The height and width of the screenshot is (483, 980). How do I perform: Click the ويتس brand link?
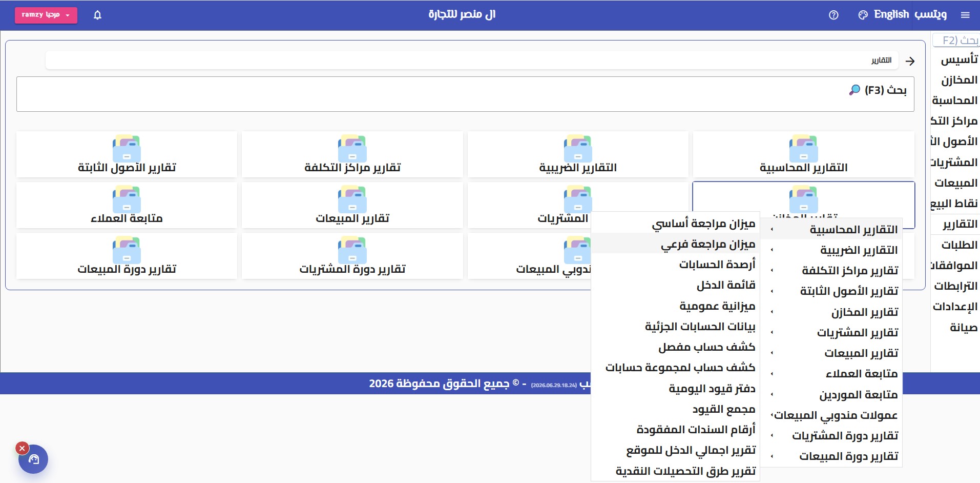tap(931, 14)
